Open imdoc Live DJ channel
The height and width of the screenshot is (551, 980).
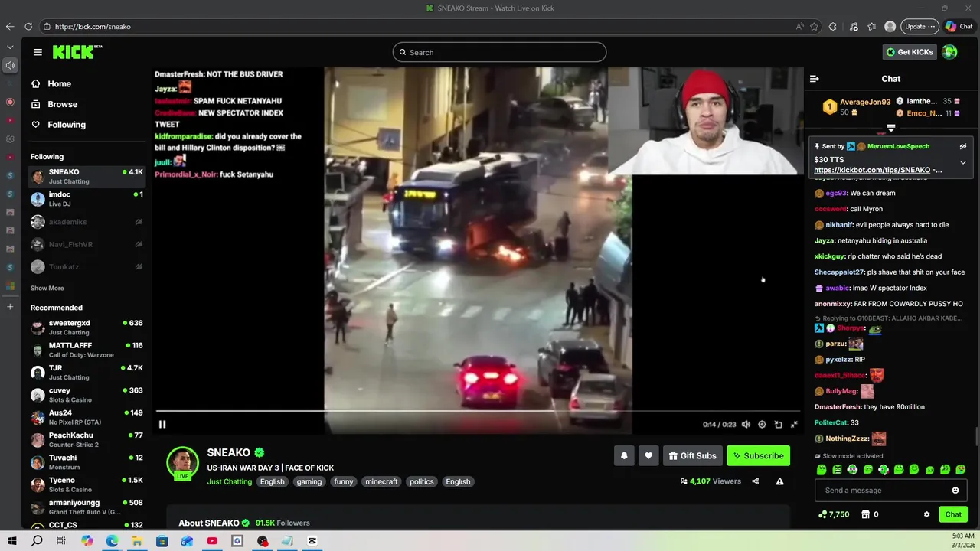(x=87, y=199)
